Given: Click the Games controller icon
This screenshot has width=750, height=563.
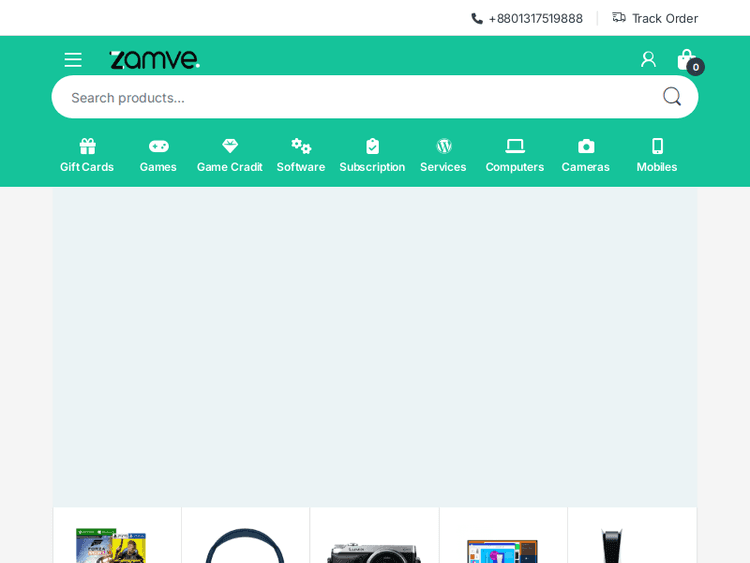Looking at the screenshot, I should click(x=158, y=146).
